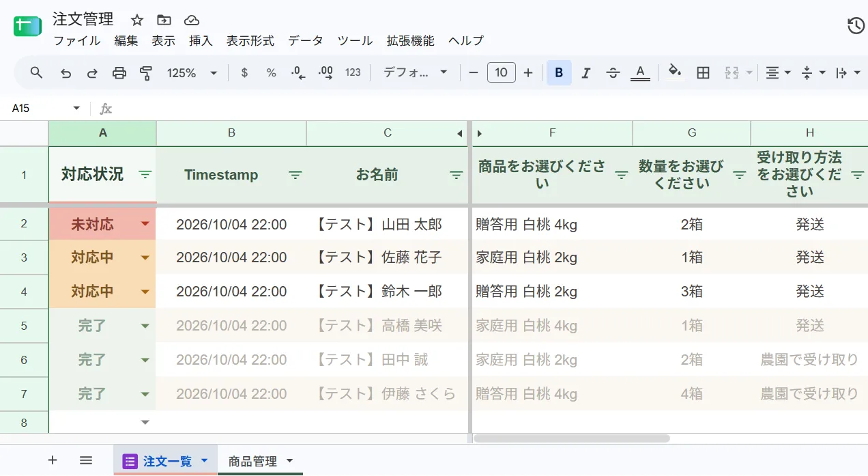Expand hidden columns right arrow on F
This screenshot has width=868, height=476.
(478, 133)
